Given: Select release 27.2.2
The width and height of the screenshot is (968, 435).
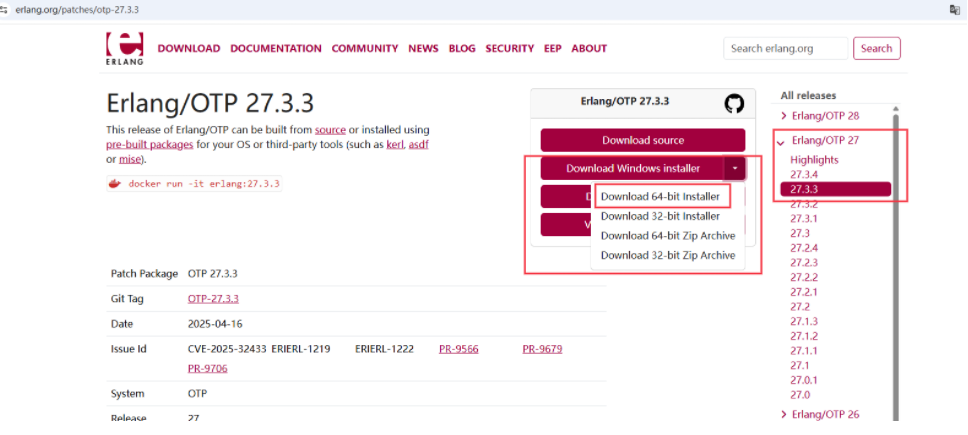Looking at the screenshot, I should click(804, 277).
